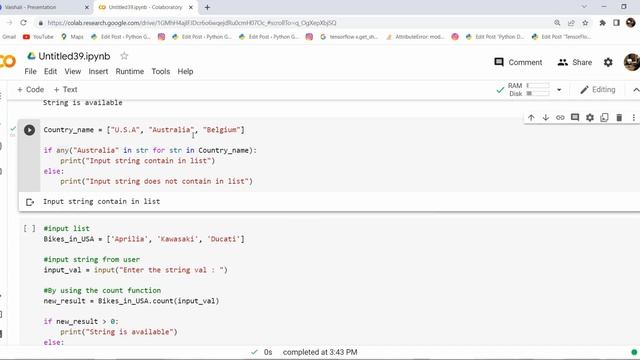Image resolution: width=640 pixels, height=360 pixels.
Task: Click the browser address bar URL
Action: [x=192, y=23]
